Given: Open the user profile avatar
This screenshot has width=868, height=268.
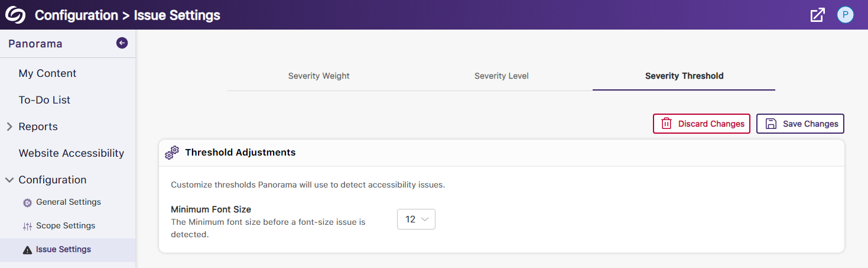Looking at the screenshot, I should (846, 15).
